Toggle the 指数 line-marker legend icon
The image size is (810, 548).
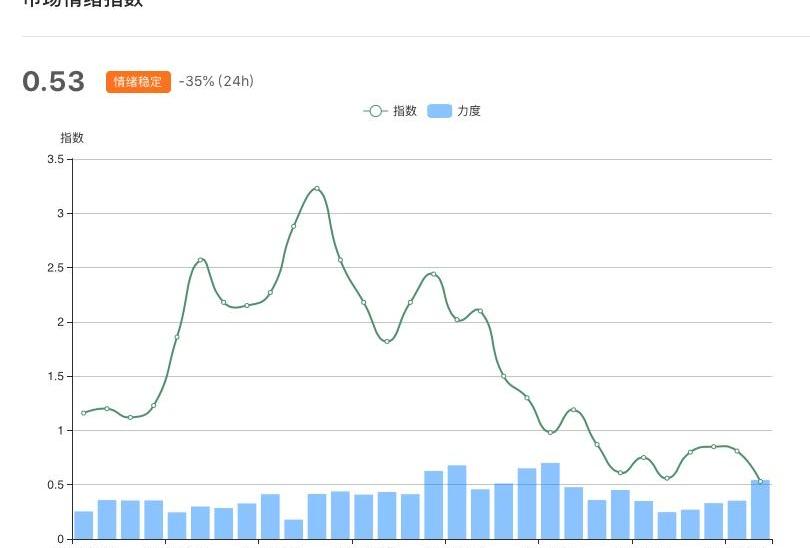[375, 111]
